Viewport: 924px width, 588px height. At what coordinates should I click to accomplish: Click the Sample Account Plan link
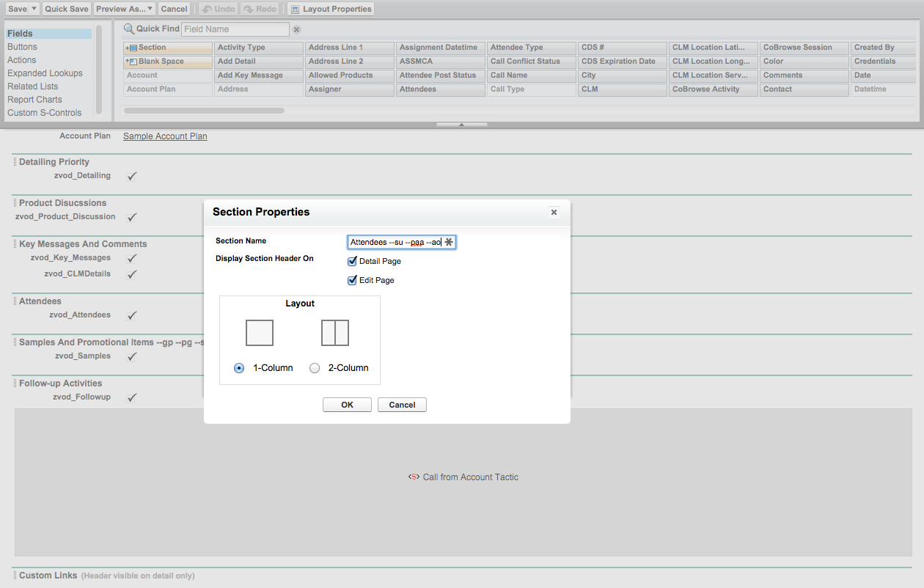165,136
